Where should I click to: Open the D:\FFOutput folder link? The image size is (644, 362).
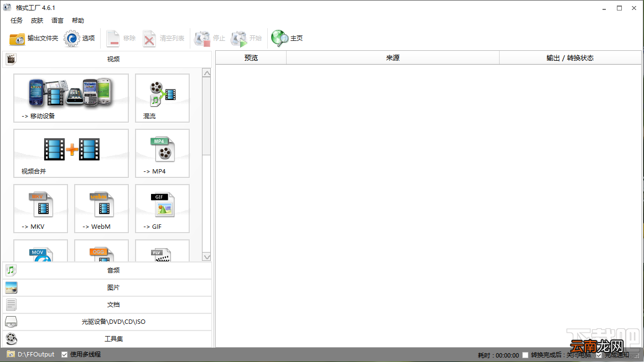pos(36,355)
